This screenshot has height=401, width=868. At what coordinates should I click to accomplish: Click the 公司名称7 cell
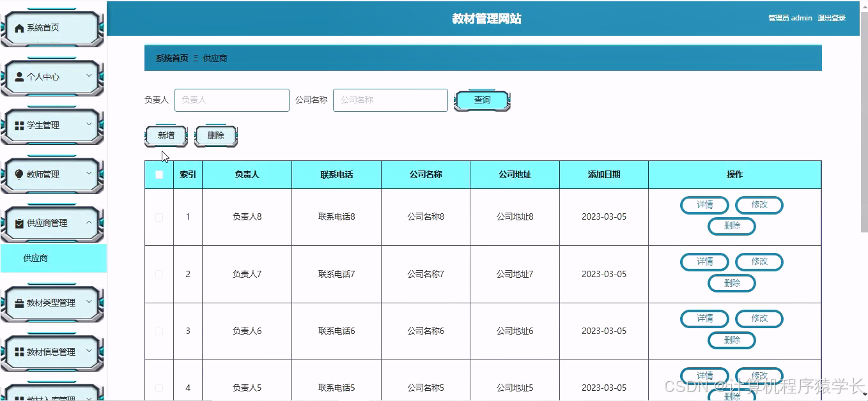[x=426, y=274]
